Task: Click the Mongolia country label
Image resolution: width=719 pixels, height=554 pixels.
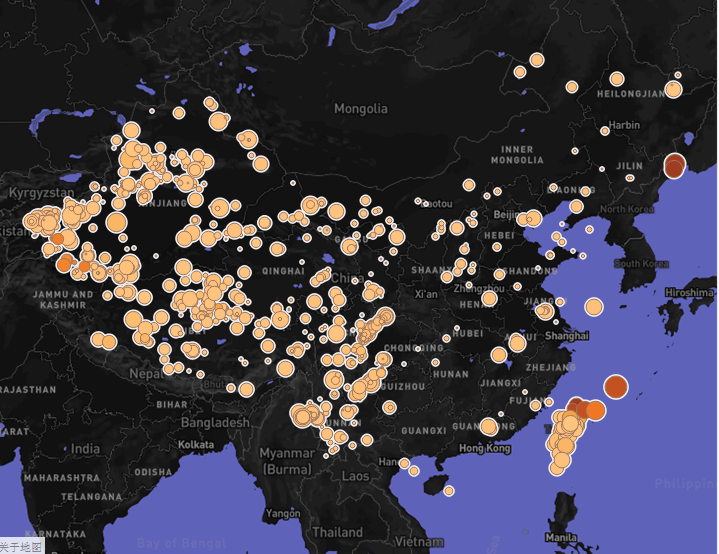Action: click(361, 109)
